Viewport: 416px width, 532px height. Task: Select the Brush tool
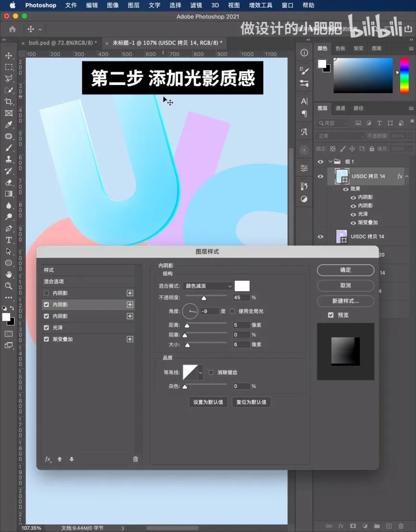coord(9,148)
